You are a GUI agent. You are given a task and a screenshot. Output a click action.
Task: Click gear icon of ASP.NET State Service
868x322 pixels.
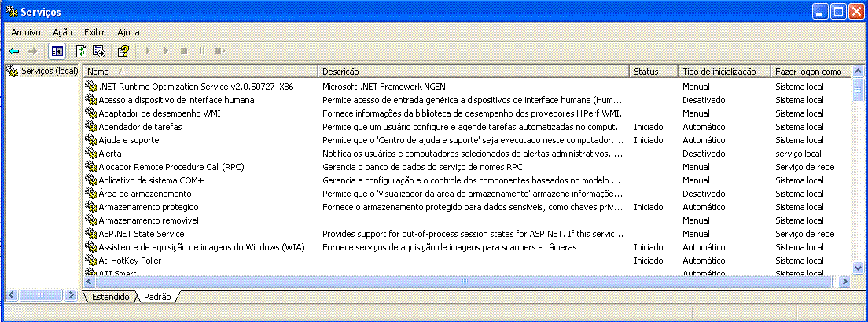[x=90, y=234]
